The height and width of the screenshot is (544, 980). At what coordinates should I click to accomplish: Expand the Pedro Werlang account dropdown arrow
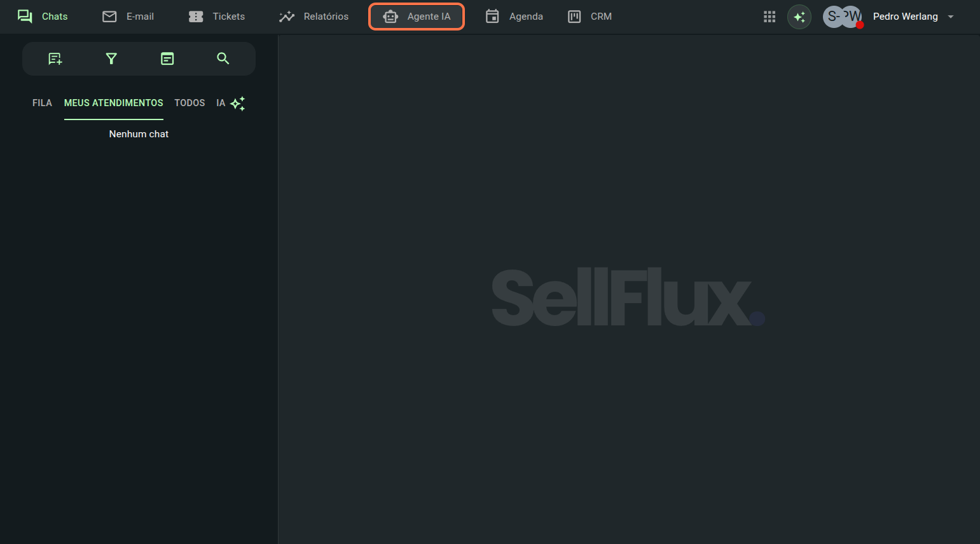(x=951, y=17)
